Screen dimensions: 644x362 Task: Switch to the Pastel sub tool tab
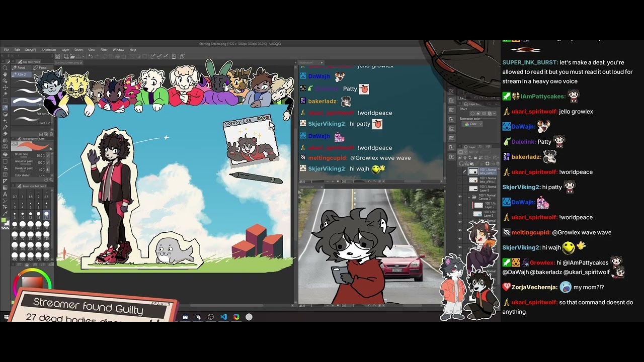(42, 67)
